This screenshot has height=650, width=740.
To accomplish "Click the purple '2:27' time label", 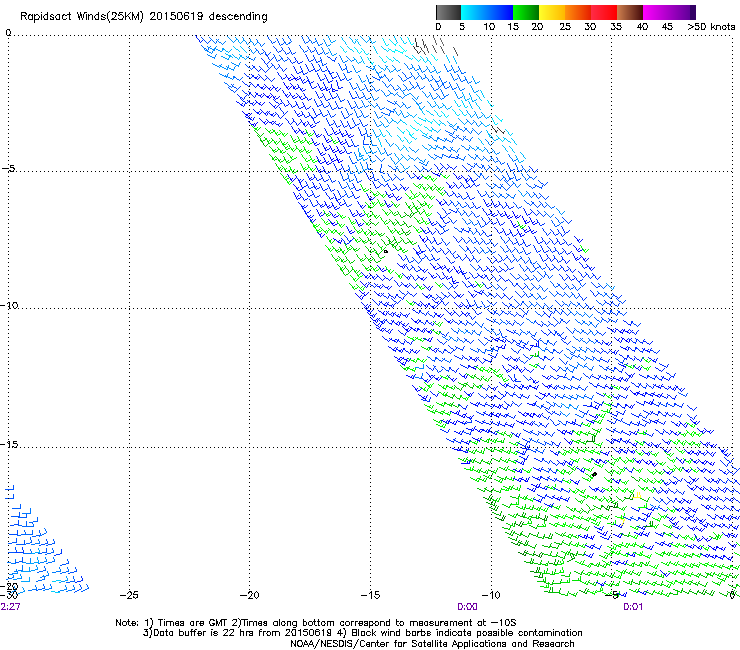I will [10, 607].
